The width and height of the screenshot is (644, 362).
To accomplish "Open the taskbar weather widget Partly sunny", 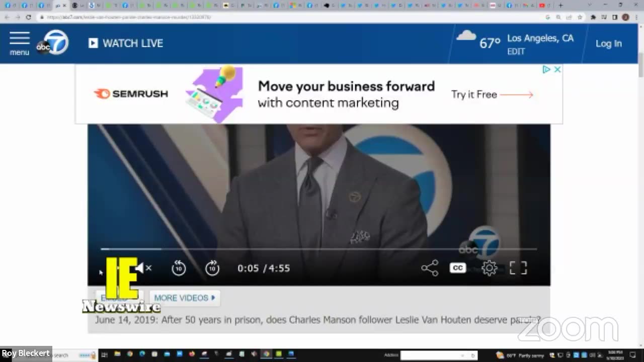I will click(x=520, y=355).
